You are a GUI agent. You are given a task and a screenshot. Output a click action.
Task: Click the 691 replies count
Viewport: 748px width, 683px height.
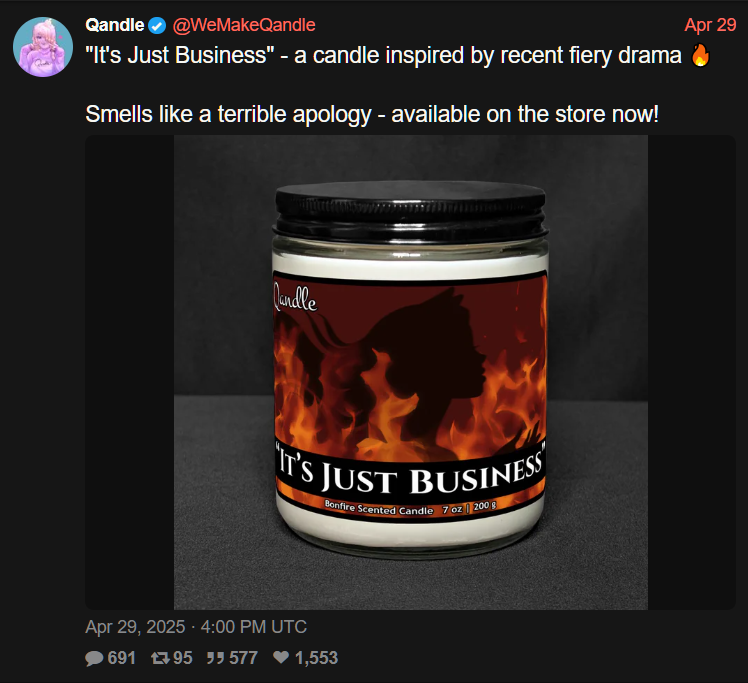(x=122, y=658)
